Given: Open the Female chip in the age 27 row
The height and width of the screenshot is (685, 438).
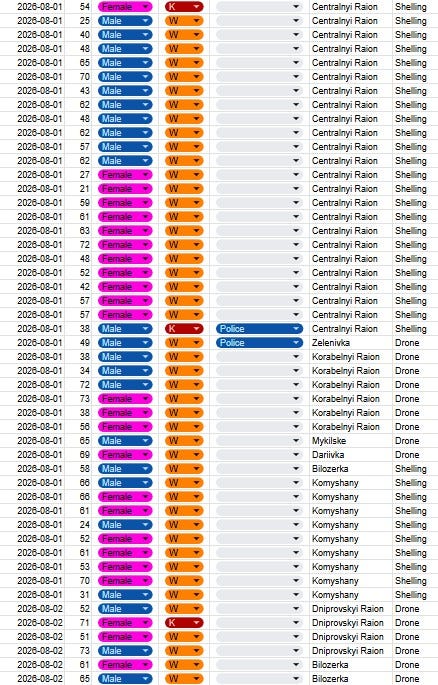Looking at the screenshot, I should (x=125, y=175).
